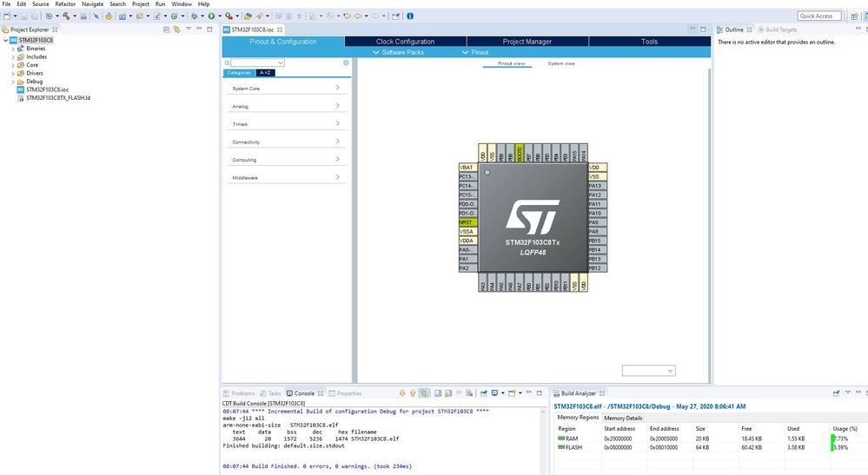Open the Memory Details tab
Screen dimensions: 868x475
[623, 418]
